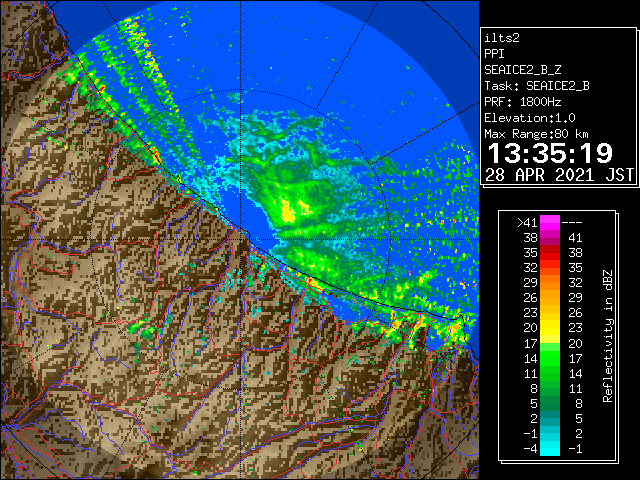Image resolution: width=640 pixels, height=480 pixels.
Task: Select the magenta >41 dBZ swatch
Action: point(550,222)
